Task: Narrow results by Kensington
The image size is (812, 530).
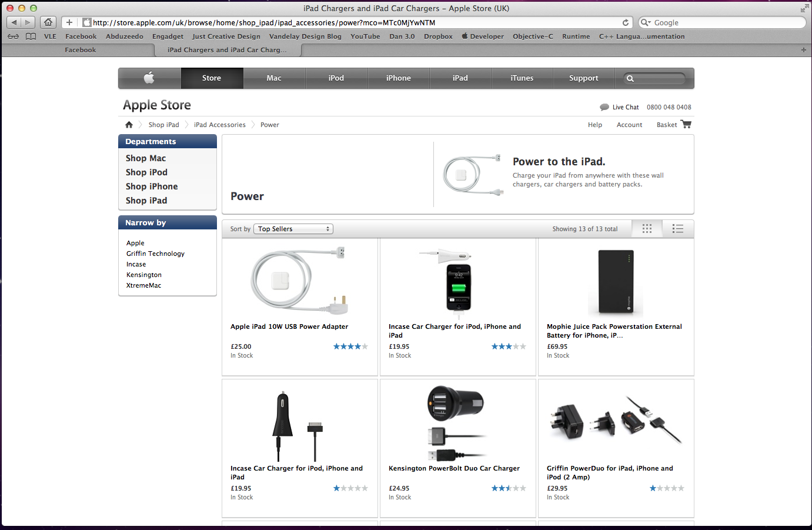Action: click(143, 275)
